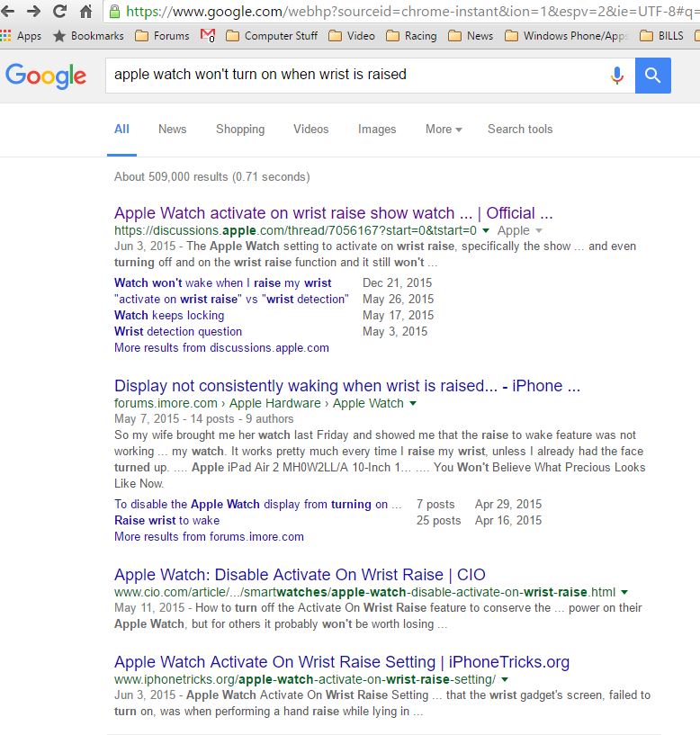Open dropdown arrow beside cio.com URL

(x=624, y=592)
